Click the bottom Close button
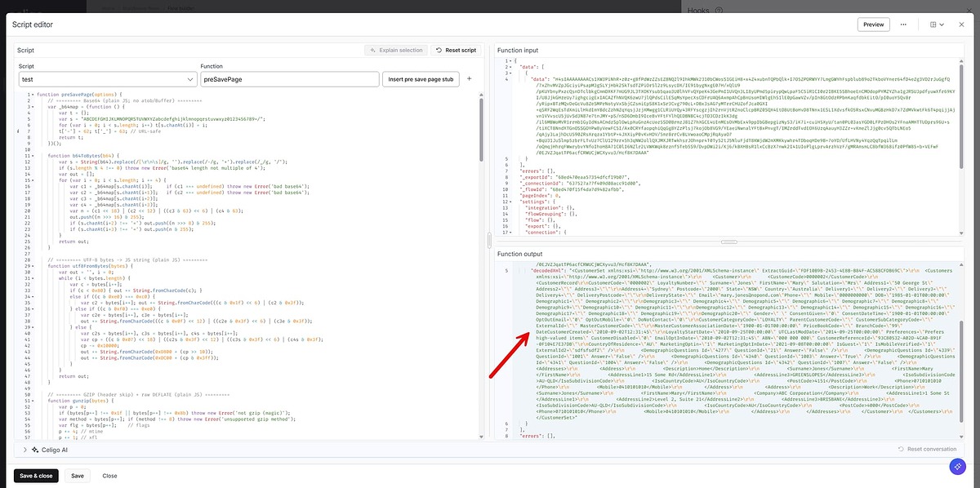This screenshot has height=488, width=980. pos(109,476)
